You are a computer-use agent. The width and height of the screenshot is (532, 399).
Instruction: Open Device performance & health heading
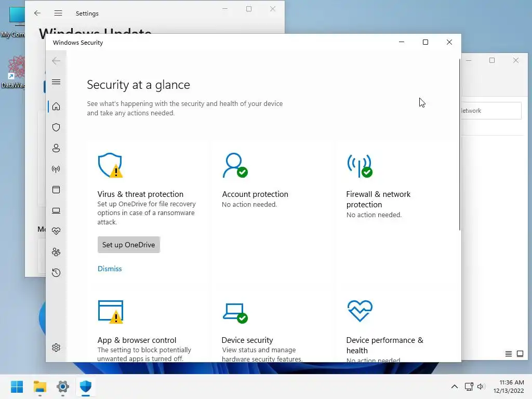(x=385, y=345)
